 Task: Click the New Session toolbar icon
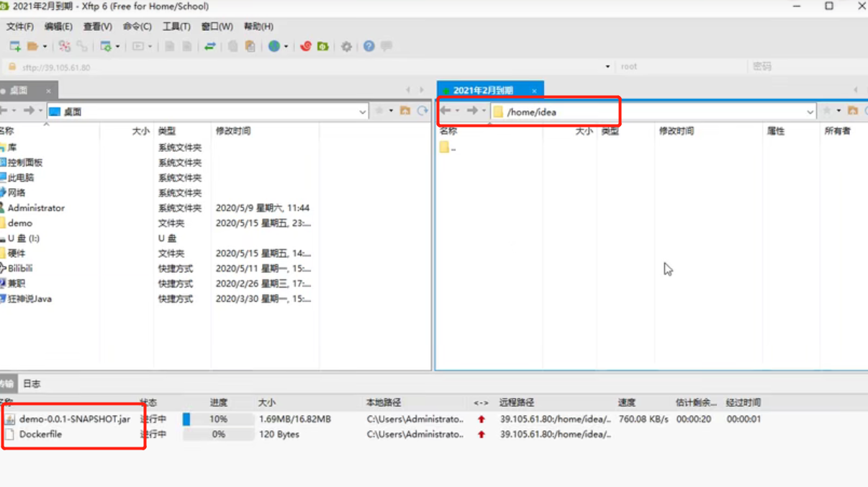(14, 46)
